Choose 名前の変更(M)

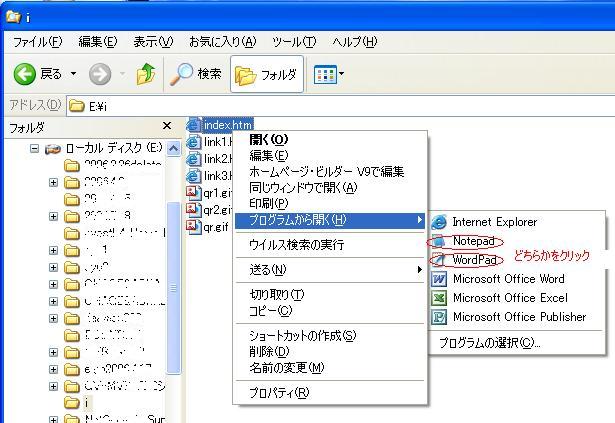(x=330, y=368)
